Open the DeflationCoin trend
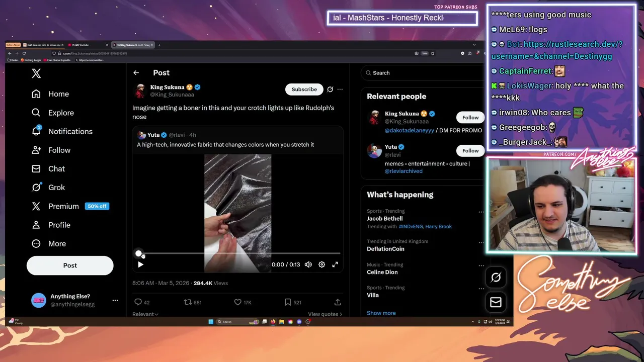 click(385, 249)
